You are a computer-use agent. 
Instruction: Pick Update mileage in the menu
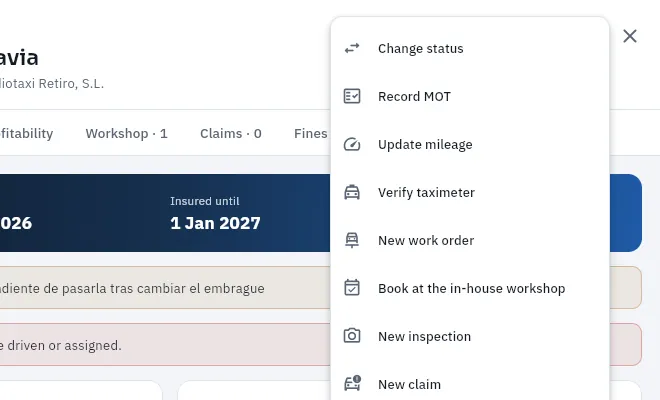[470, 144]
